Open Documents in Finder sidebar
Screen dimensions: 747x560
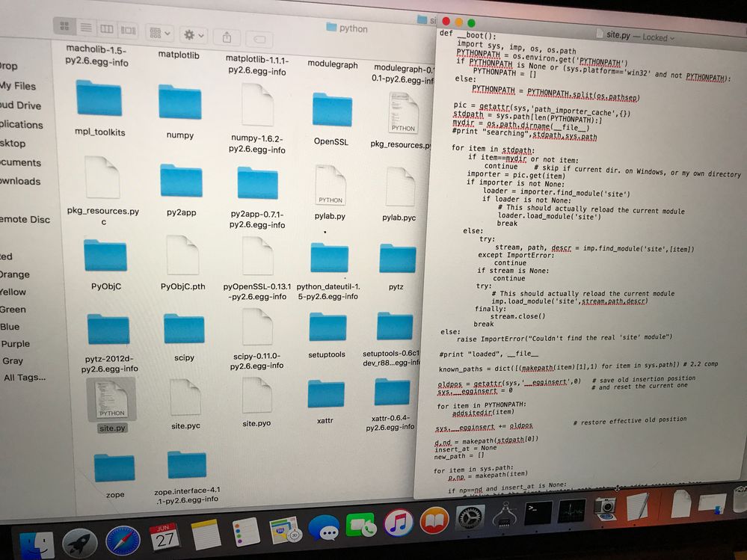point(20,162)
